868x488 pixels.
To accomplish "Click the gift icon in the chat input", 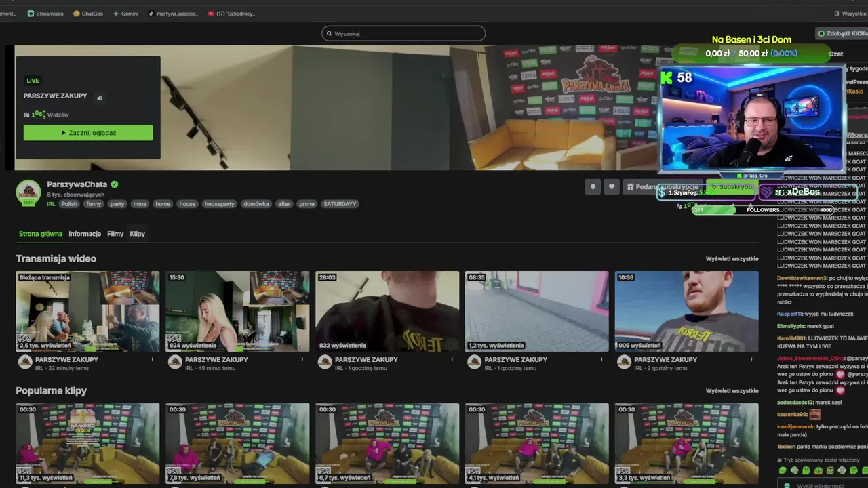I will coord(787,485).
